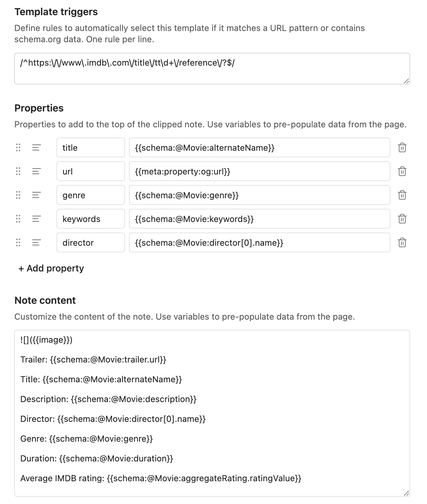Delete the director property row

[x=402, y=243]
